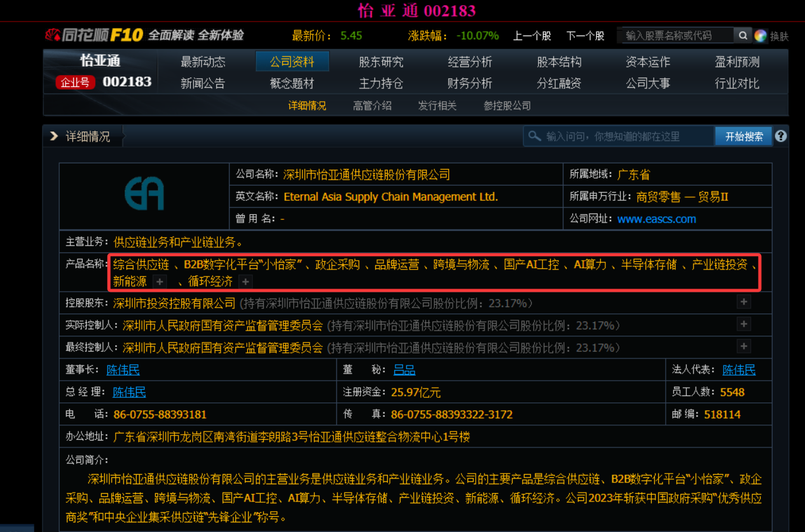Click the 详细情况 arrow icon
This screenshot has width=805, height=532.
tap(53, 136)
